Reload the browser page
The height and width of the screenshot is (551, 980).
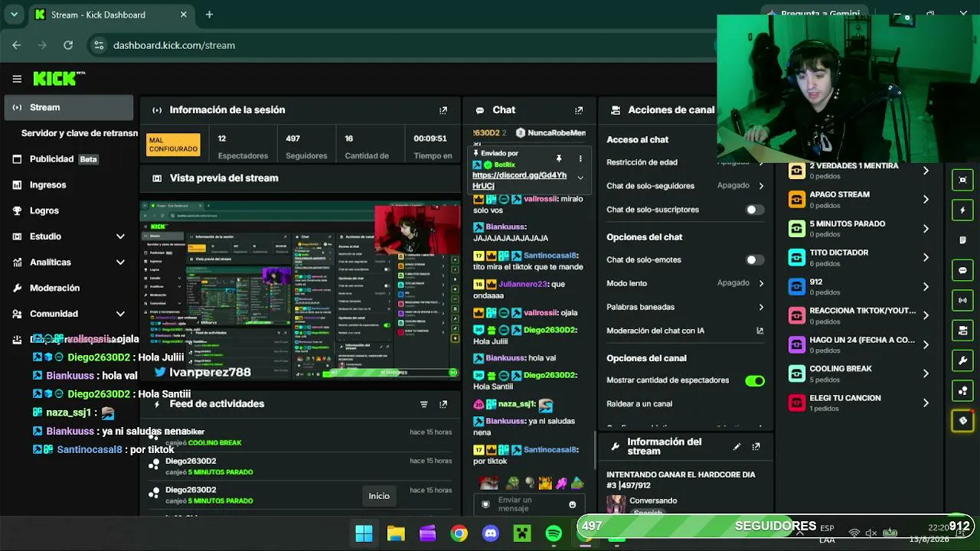68,45
